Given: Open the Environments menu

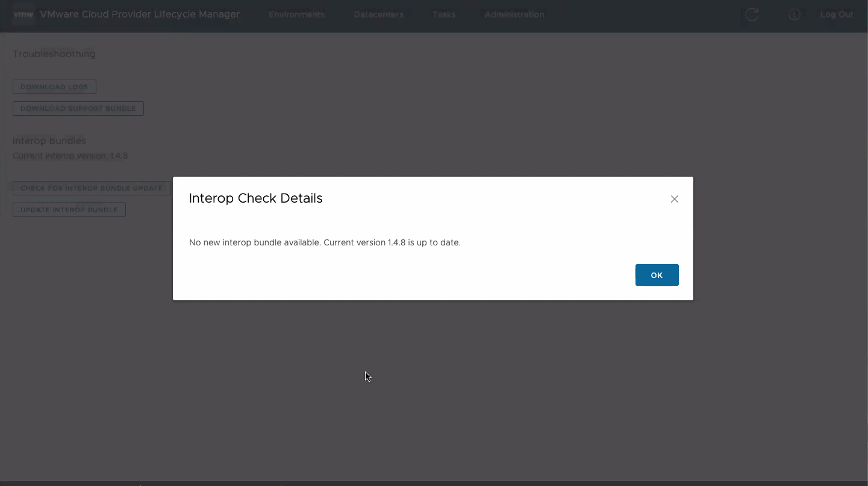Looking at the screenshot, I should (296, 14).
